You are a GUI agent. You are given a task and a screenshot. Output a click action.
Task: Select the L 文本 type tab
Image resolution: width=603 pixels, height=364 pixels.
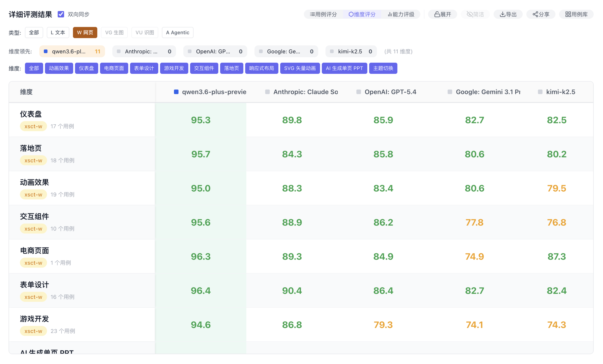[58, 33]
